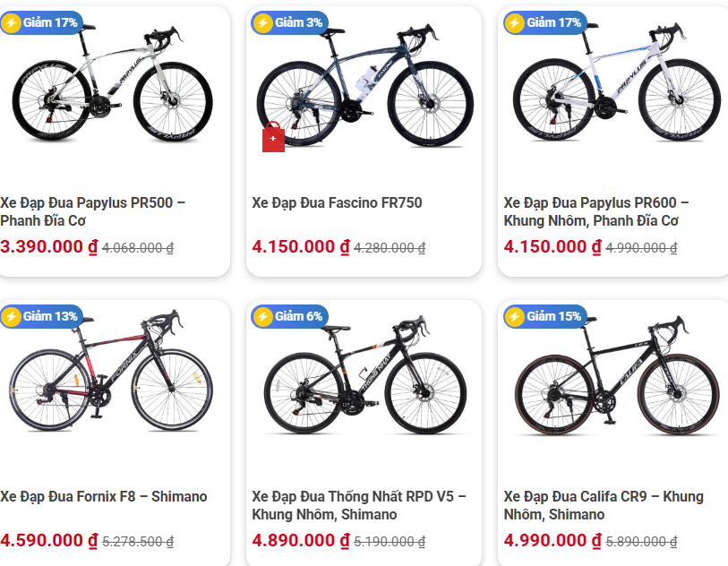
Task: Open Xe Đạp Đua Papylus PR500 title link
Action: coord(93,211)
